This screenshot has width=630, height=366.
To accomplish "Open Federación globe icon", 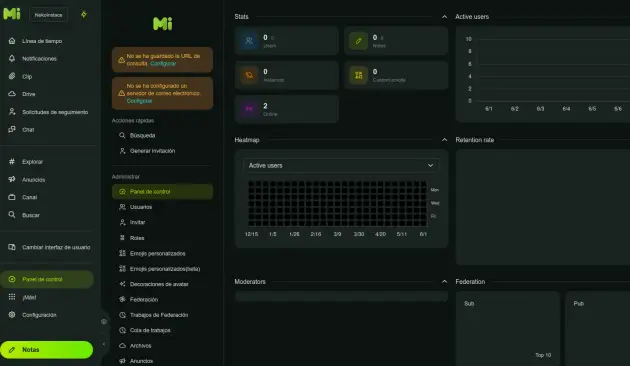I will (123, 299).
